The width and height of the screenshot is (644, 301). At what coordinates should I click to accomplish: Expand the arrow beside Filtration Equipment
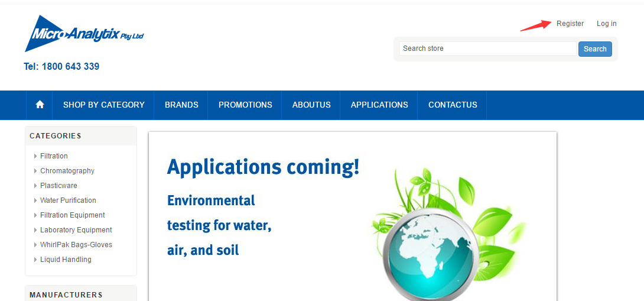(35, 215)
